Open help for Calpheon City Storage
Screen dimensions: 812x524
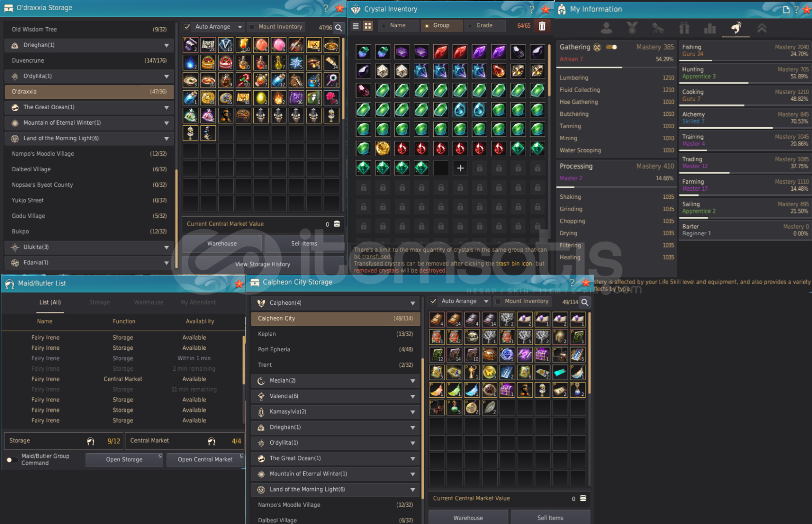click(x=572, y=282)
